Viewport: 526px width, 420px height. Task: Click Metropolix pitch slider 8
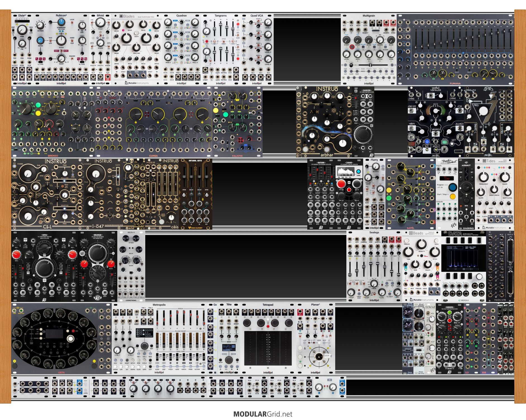click(204, 318)
